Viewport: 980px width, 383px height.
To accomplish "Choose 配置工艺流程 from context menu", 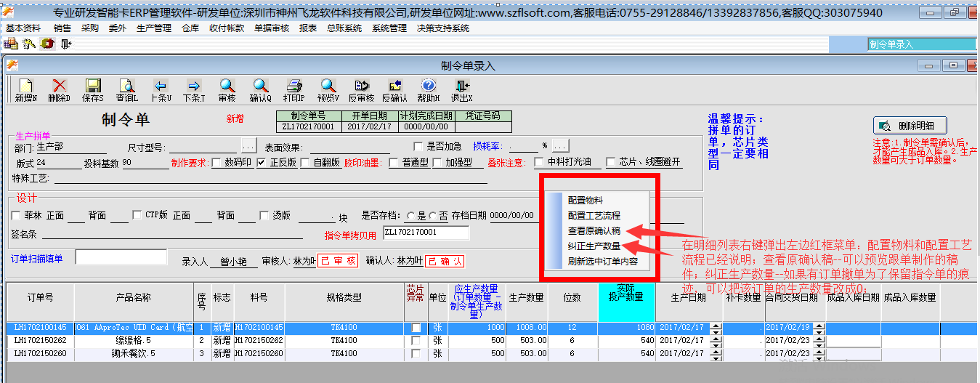I will point(594,215).
